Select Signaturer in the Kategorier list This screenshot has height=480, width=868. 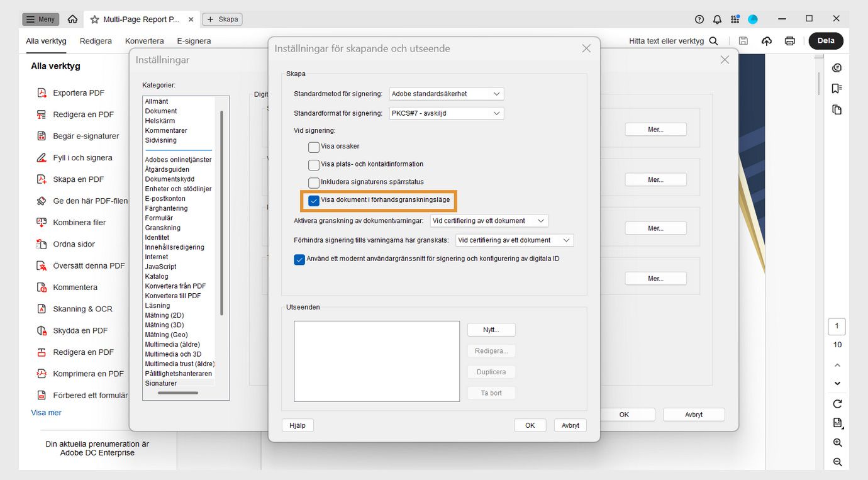pyautogui.click(x=161, y=383)
